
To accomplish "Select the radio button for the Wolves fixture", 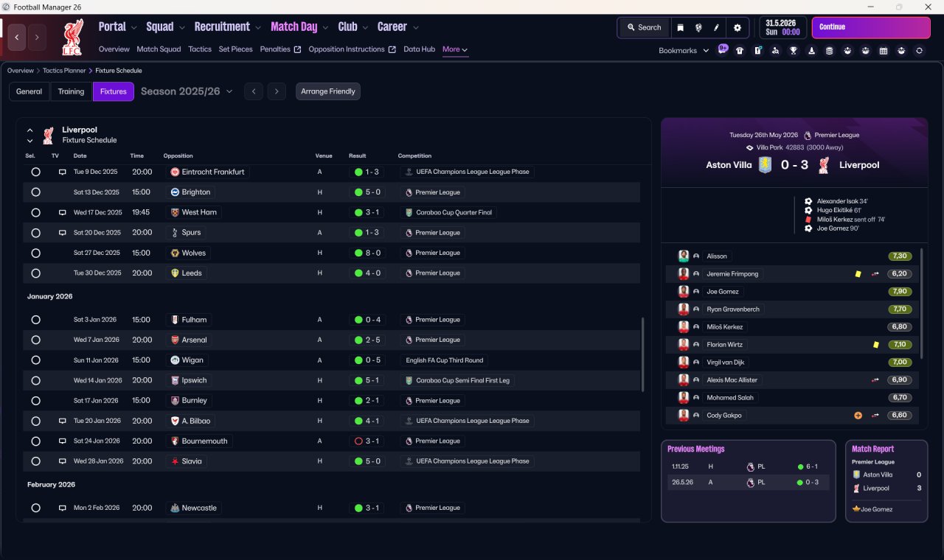I will point(35,253).
